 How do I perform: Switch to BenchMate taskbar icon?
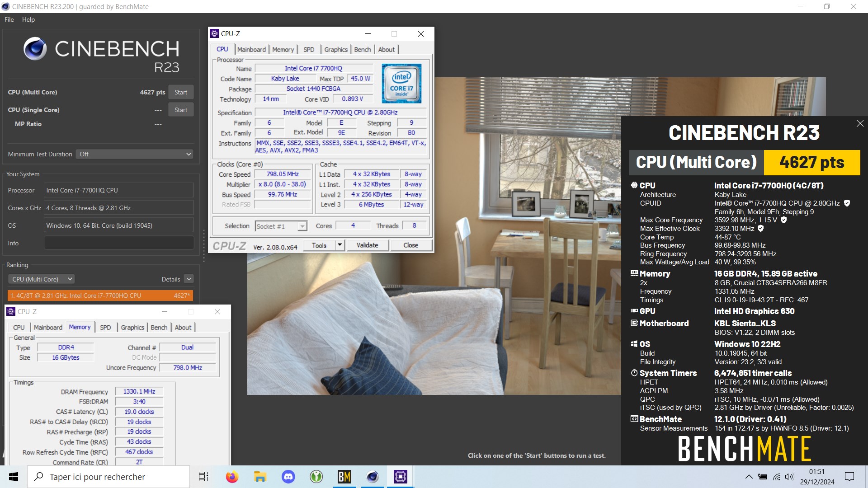(344, 477)
